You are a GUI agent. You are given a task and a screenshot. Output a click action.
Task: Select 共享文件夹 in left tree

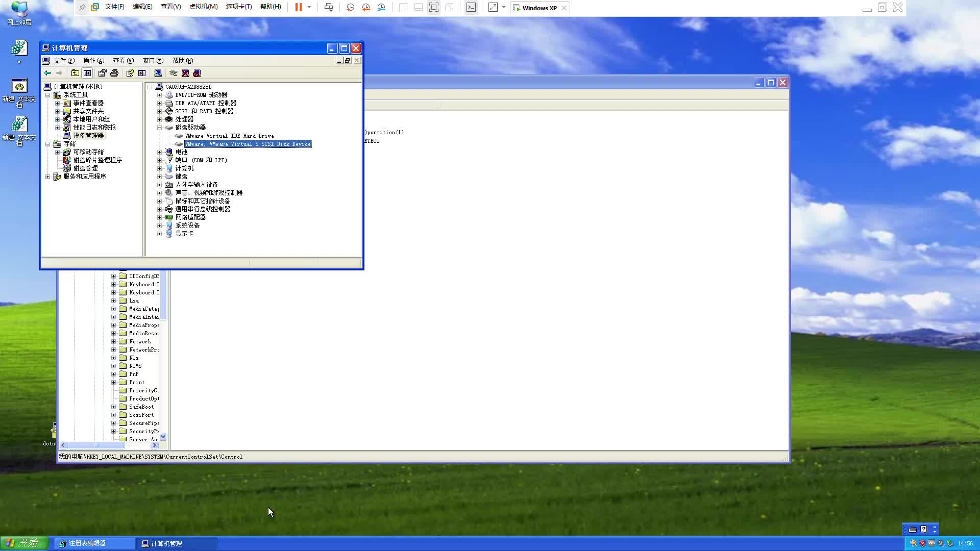[x=88, y=111]
